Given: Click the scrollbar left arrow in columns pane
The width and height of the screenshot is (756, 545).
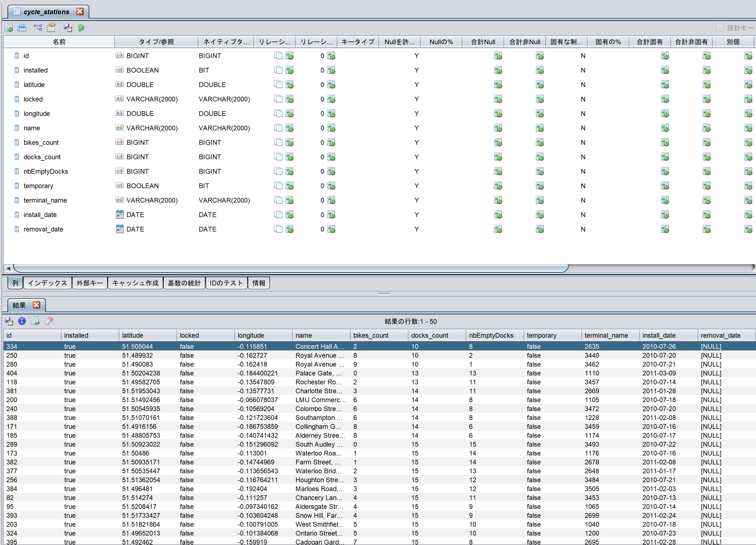Looking at the screenshot, I should click(8, 268).
